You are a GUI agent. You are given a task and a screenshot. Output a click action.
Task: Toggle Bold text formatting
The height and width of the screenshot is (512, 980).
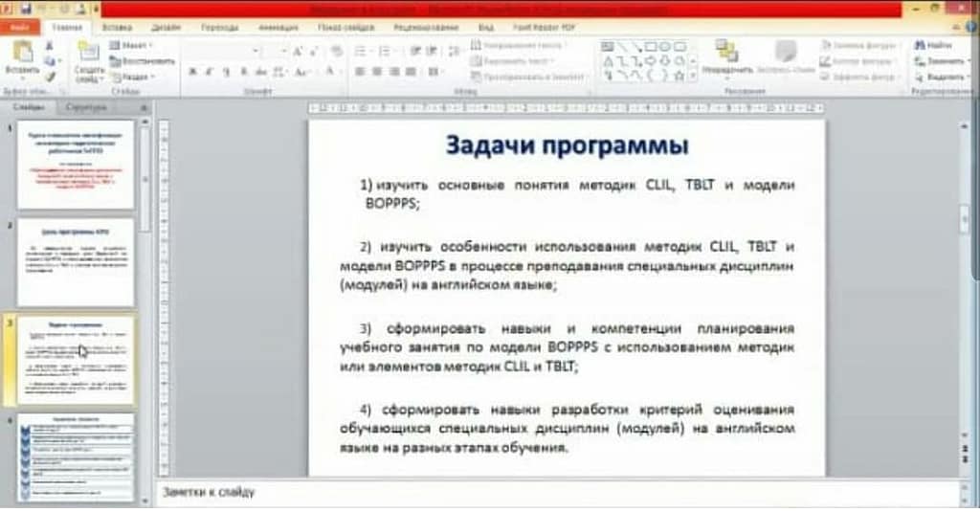coord(191,72)
